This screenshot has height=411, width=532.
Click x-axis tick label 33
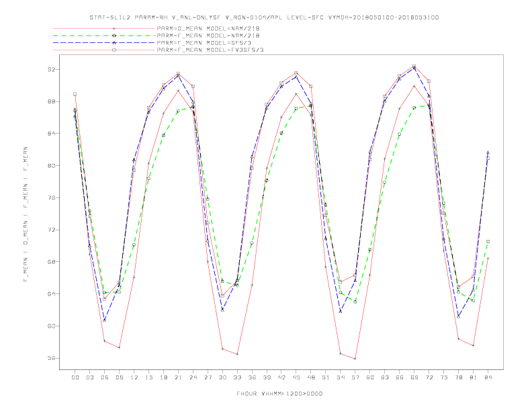[x=237, y=377]
